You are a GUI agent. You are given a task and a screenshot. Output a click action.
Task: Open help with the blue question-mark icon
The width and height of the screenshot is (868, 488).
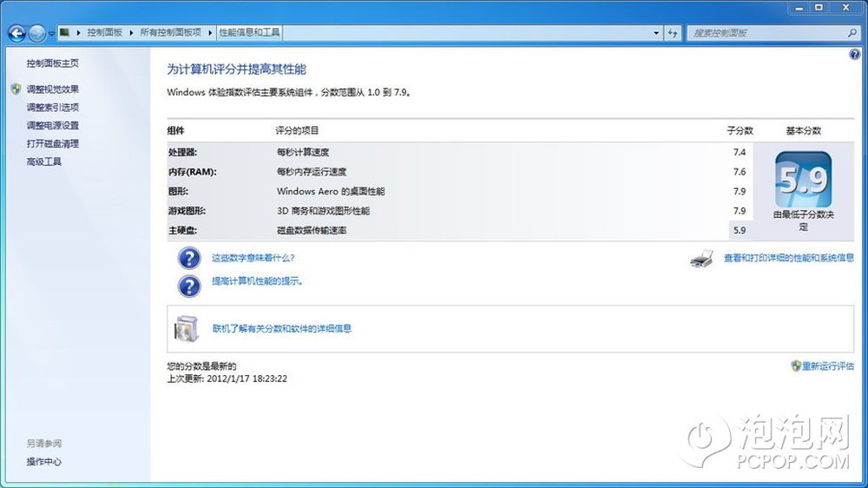coord(855,55)
